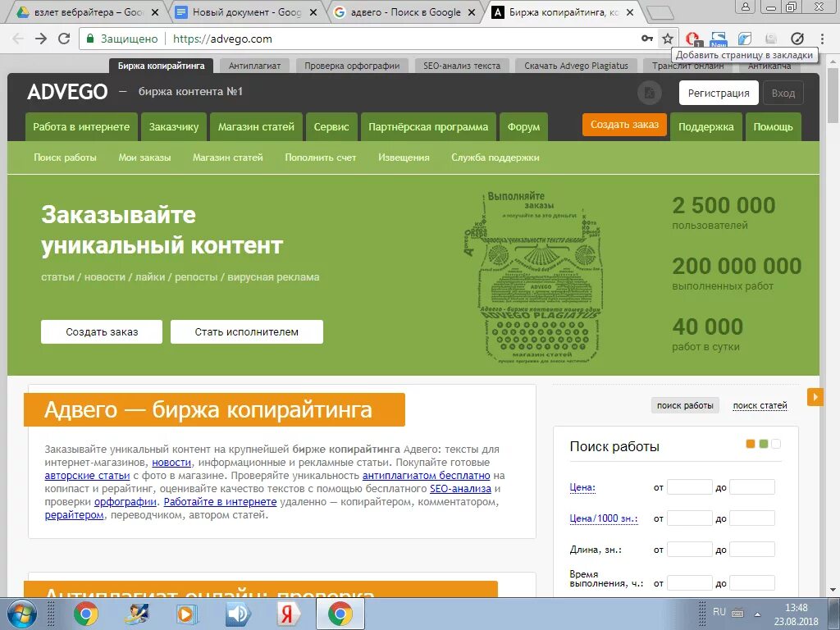Click Цена/1000 зн. 'от' field
This screenshot has width=840, height=630.
pos(689,518)
